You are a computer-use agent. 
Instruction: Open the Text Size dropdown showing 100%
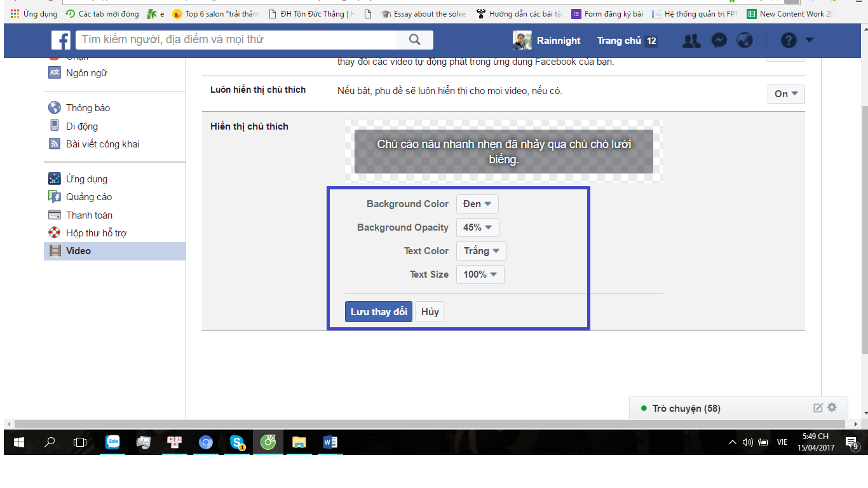(x=480, y=274)
